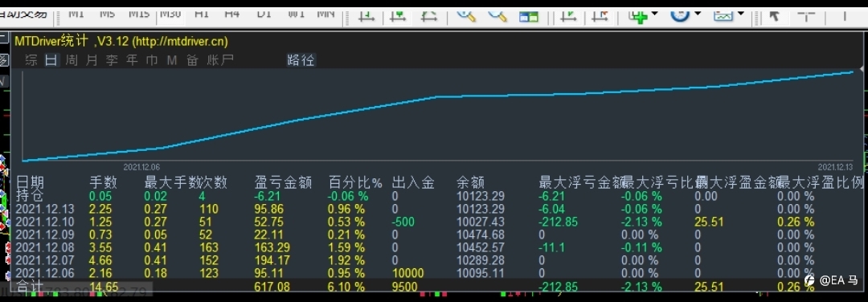Viewport: 868px width, 302px height.
Task: Open indicators list green plus icon
Action: (638, 16)
